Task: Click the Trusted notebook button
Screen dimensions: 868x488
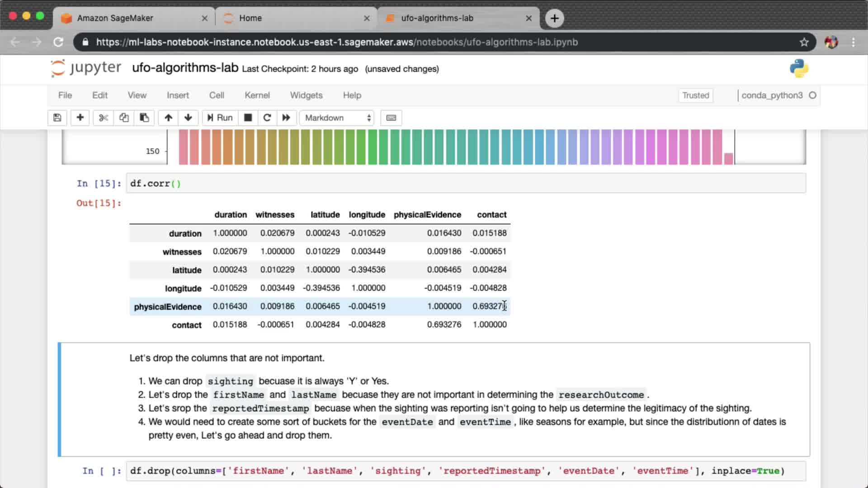Action: pos(695,95)
